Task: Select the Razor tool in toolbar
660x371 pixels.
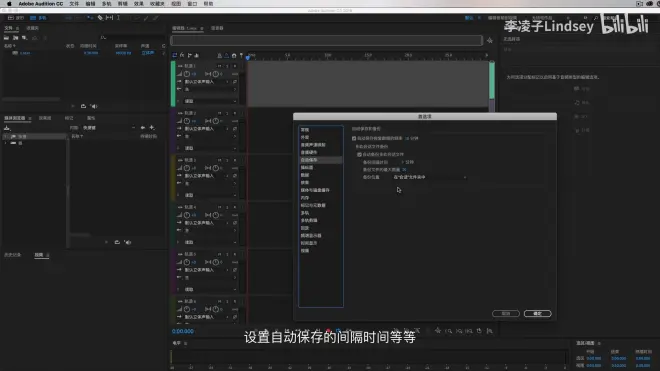Action: tap(100, 18)
